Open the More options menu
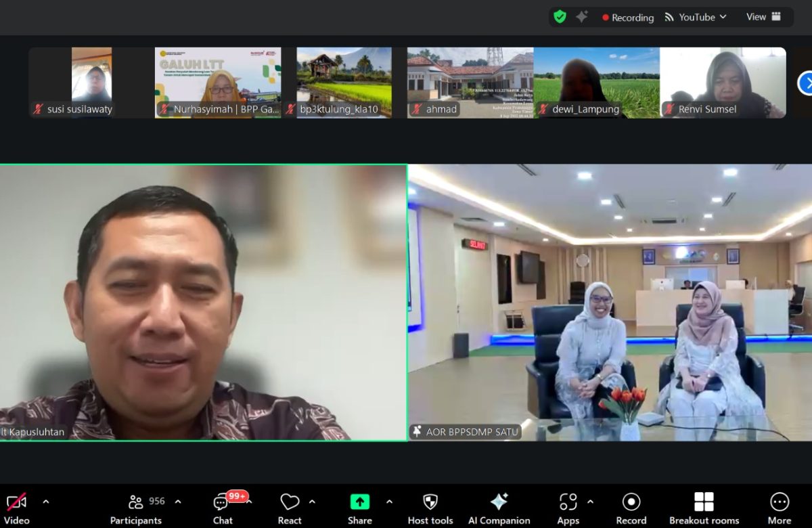This screenshot has height=528, width=812. (x=779, y=508)
